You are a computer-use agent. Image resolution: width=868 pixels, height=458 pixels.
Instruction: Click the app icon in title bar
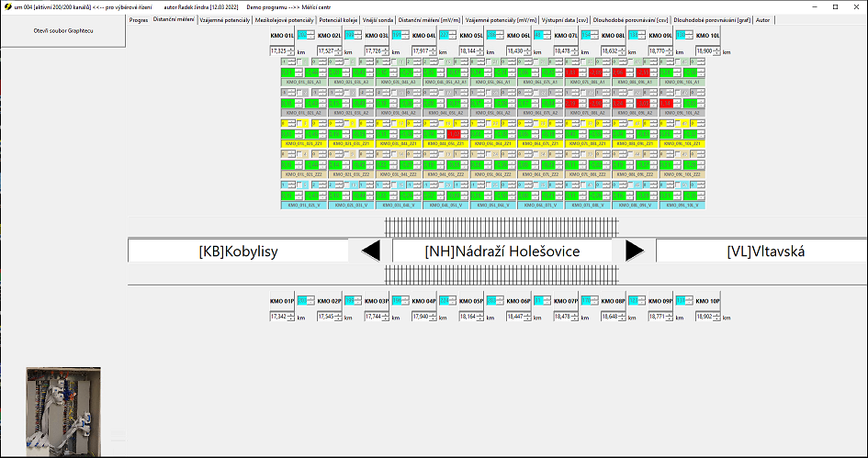[x=6, y=6]
